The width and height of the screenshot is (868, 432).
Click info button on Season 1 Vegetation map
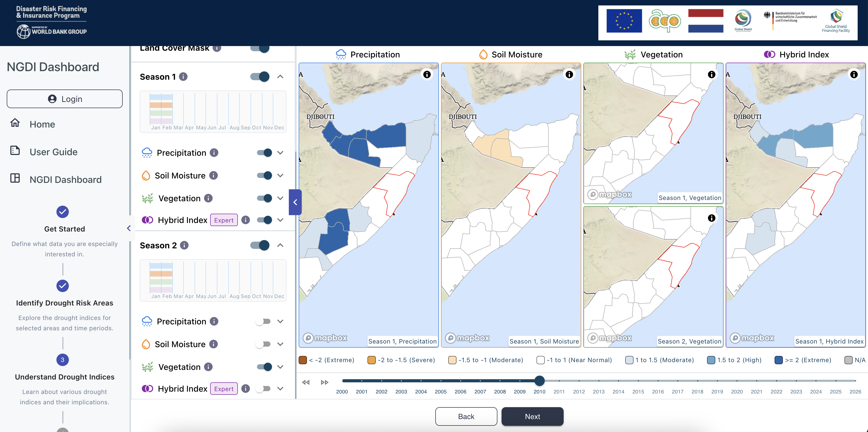click(712, 75)
